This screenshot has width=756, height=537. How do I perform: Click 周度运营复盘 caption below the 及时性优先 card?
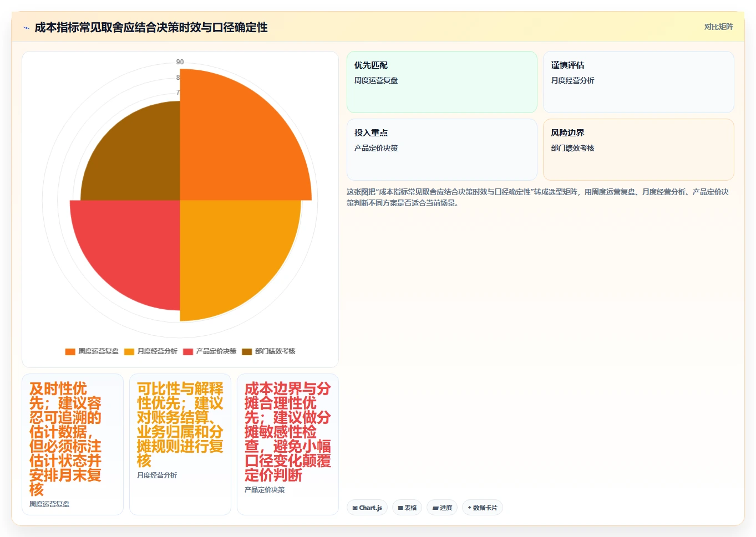click(49, 504)
